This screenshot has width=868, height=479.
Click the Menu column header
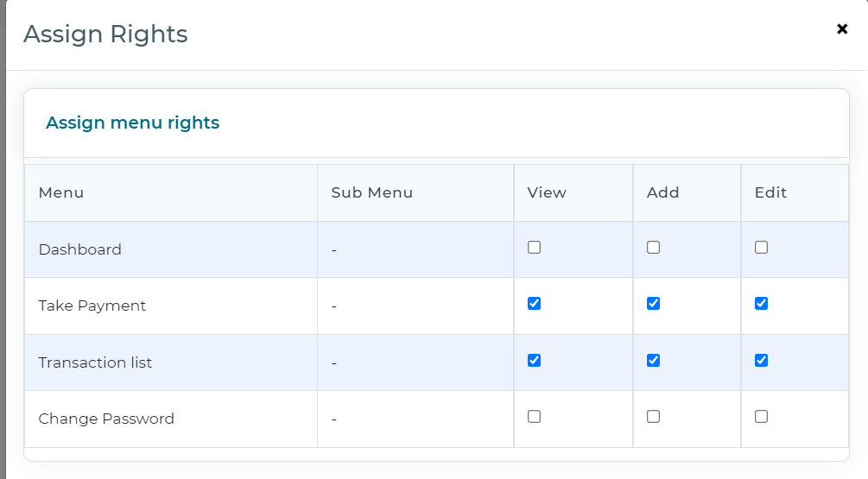(61, 192)
